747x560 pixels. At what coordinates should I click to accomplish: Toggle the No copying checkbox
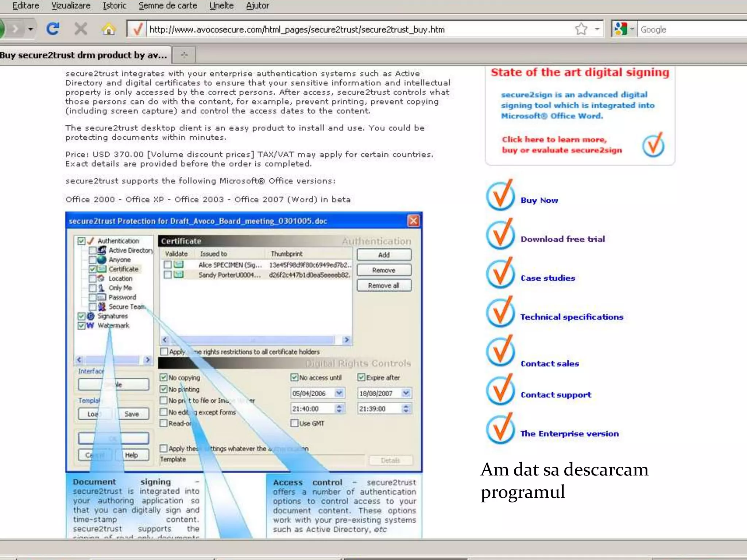click(163, 377)
